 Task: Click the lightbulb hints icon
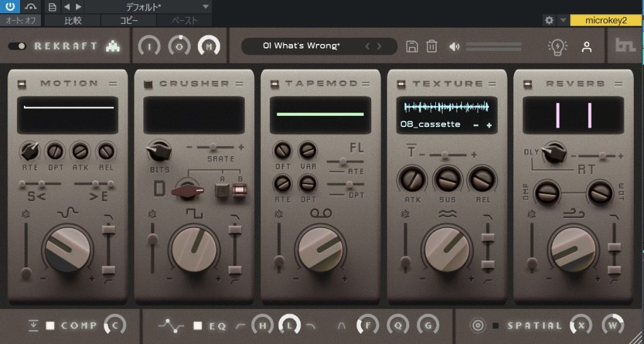pyautogui.click(x=557, y=47)
